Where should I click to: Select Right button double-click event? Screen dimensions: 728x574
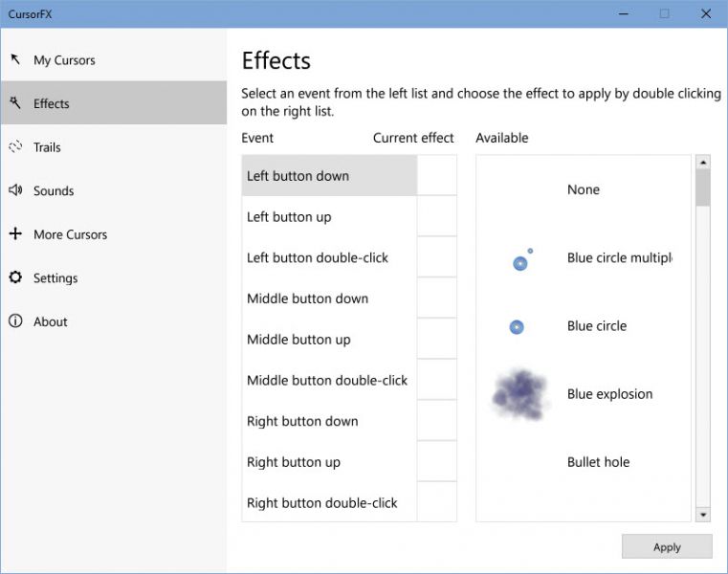329,502
